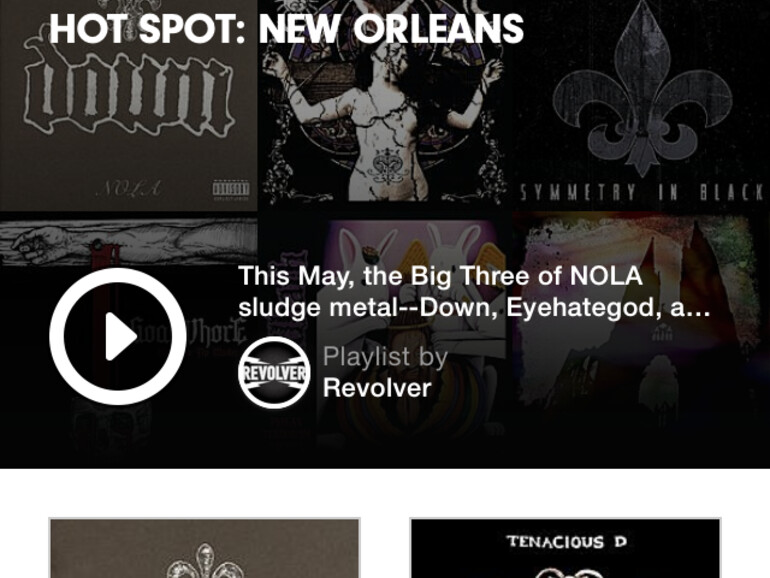Tap the NOLA script text on Down cover
Screen dimensions: 770x578
129,188
